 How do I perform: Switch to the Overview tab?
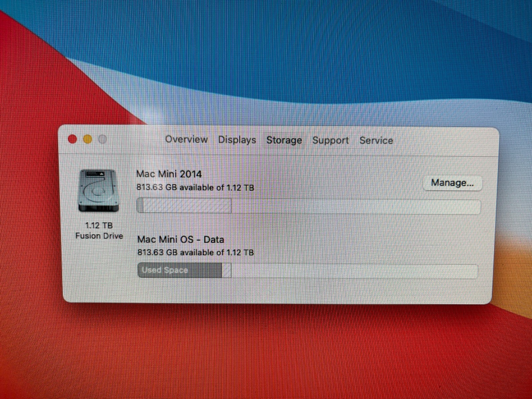(x=187, y=139)
